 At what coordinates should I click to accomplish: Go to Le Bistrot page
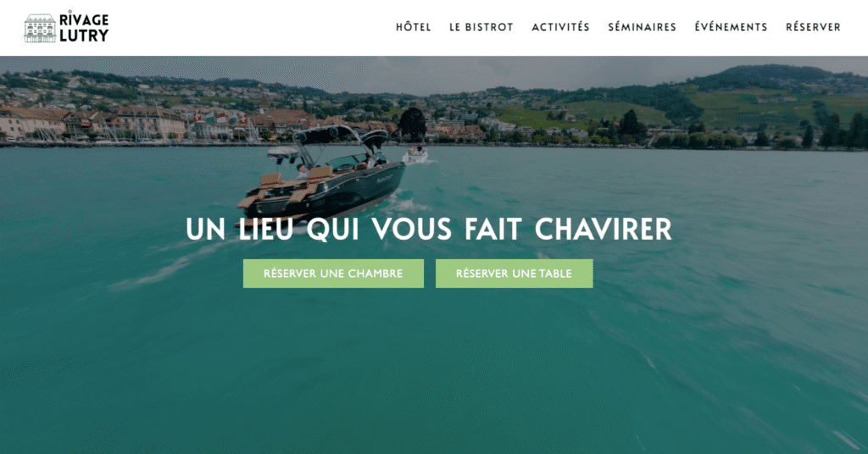(x=481, y=27)
